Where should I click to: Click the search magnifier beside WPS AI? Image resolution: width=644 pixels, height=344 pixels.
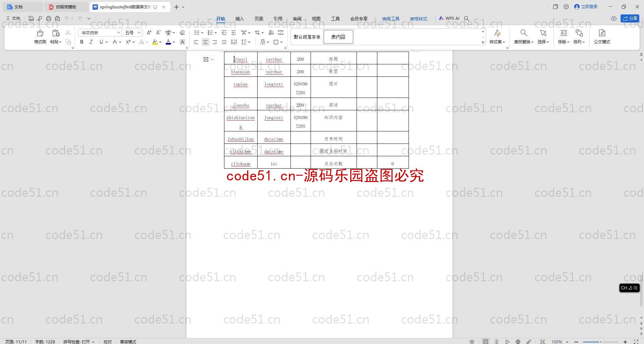tap(467, 18)
